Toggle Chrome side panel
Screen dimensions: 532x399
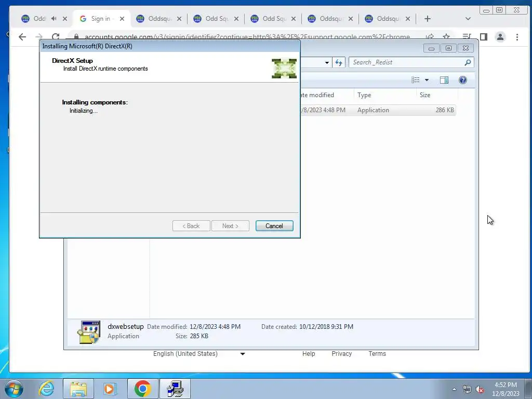(x=484, y=37)
